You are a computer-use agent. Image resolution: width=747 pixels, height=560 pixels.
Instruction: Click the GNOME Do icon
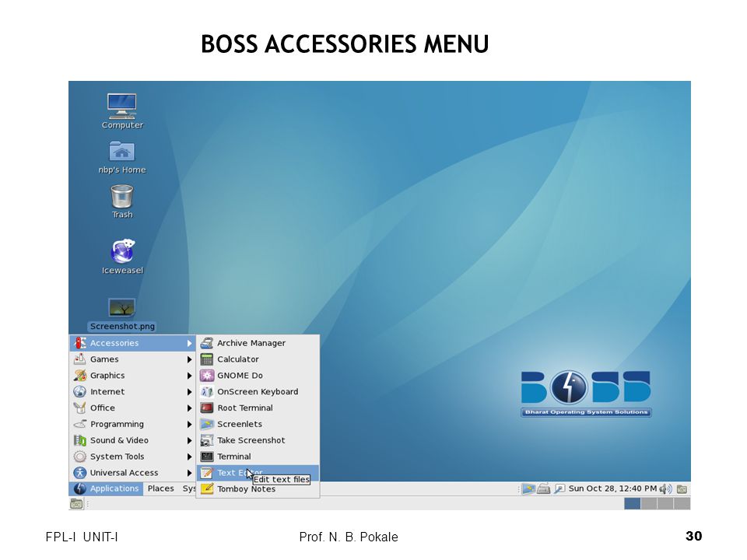[x=207, y=375]
